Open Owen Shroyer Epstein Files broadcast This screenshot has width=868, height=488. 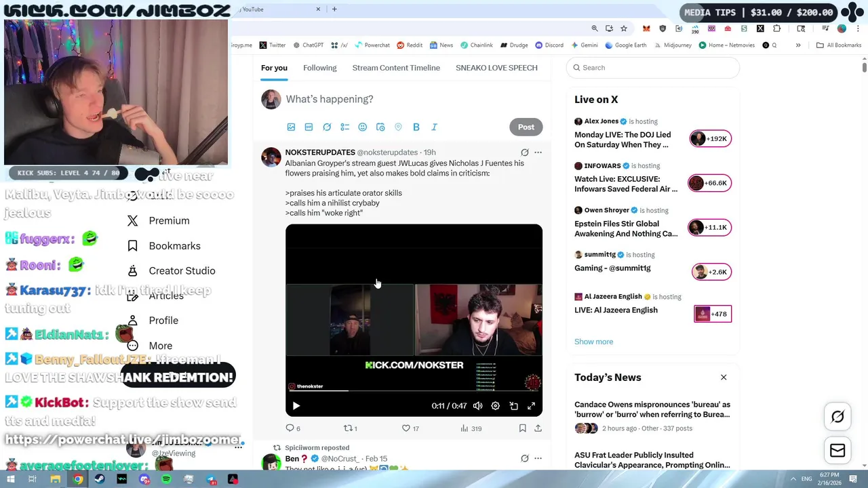652,222
